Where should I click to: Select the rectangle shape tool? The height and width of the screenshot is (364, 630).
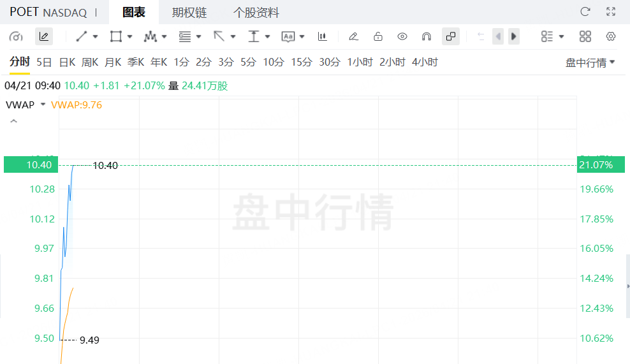(115, 36)
